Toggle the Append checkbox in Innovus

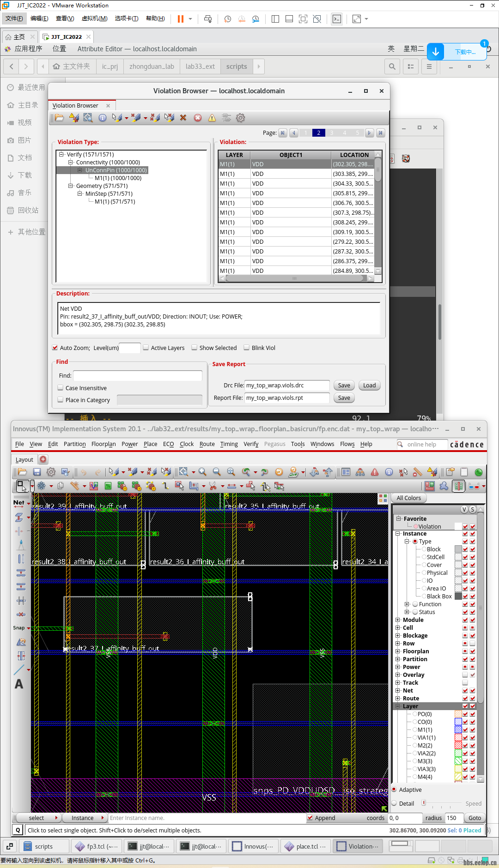tap(310, 818)
